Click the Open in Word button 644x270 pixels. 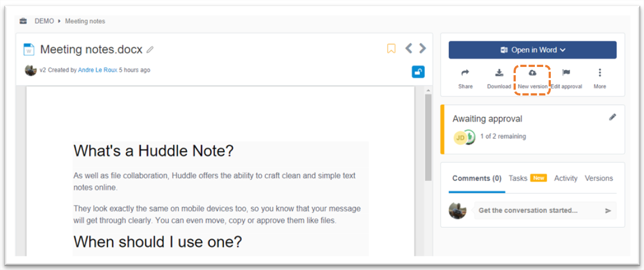coord(532,50)
